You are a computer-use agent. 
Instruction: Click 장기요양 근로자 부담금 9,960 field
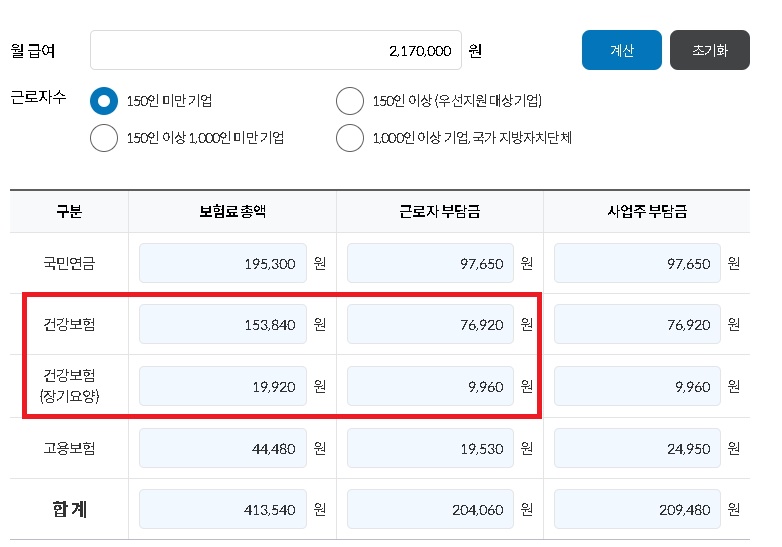(429, 386)
